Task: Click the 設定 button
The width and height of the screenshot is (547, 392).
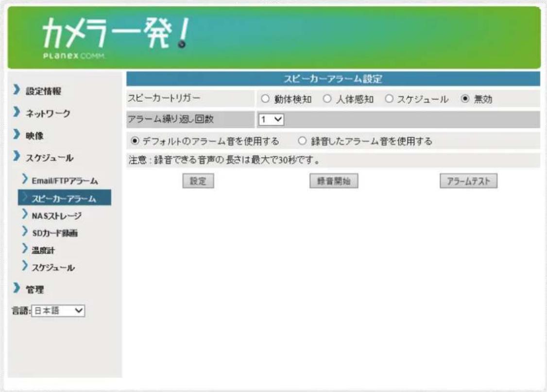Action: point(198,181)
